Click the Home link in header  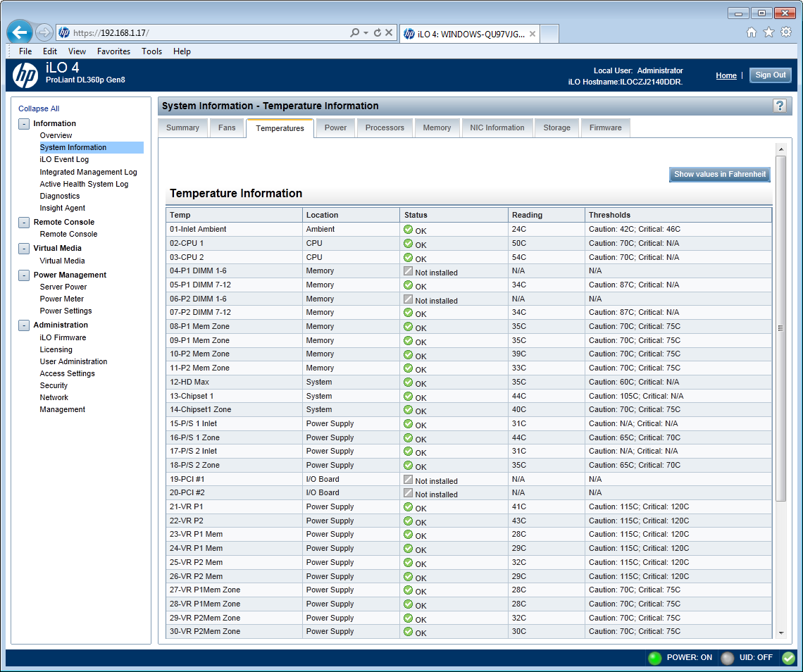tap(726, 76)
